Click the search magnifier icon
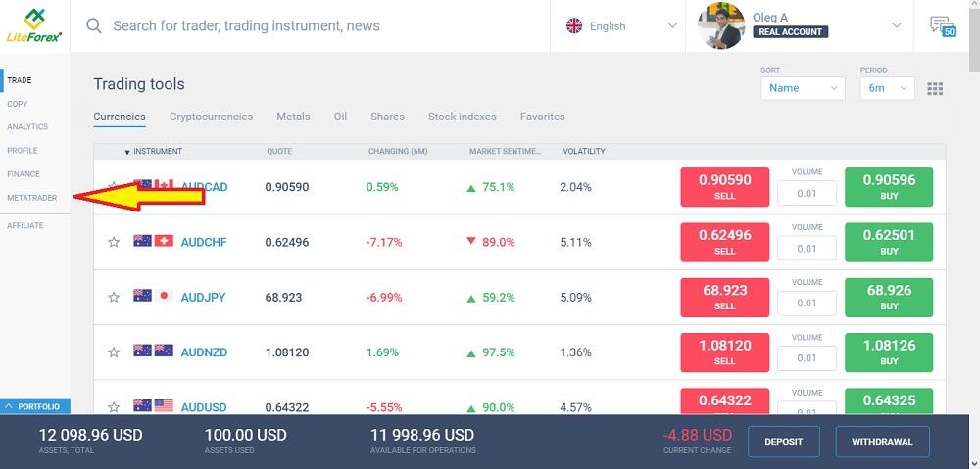 pyautogui.click(x=94, y=26)
